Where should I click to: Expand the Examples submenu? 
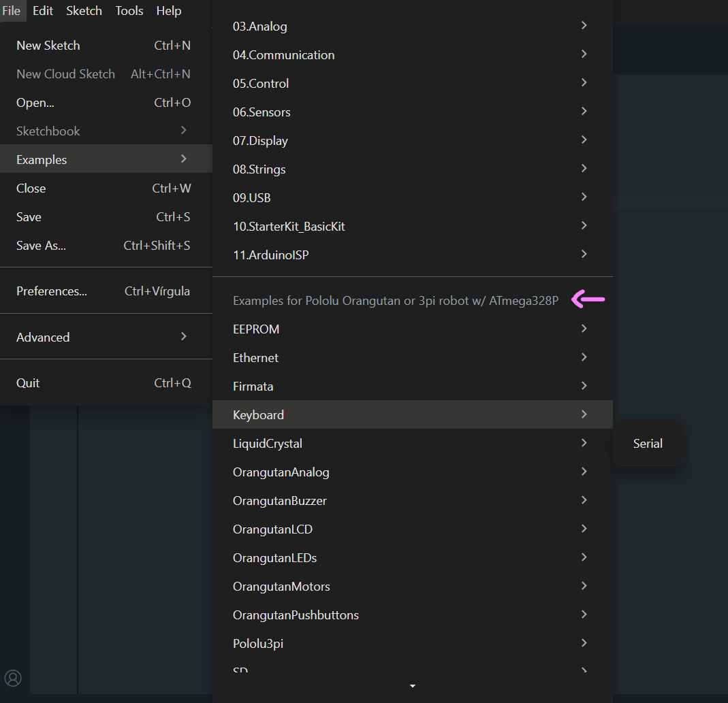tap(106, 159)
